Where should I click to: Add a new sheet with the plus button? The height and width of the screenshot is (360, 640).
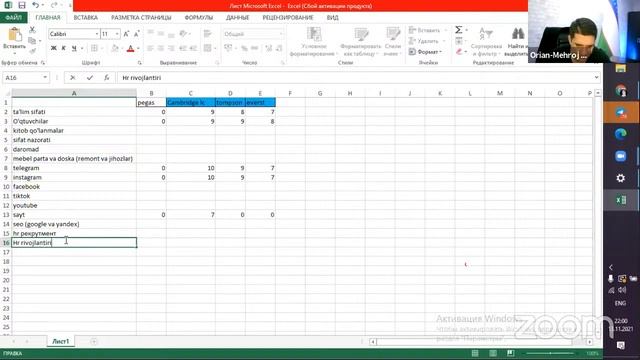pyautogui.click(x=94, y=341)
